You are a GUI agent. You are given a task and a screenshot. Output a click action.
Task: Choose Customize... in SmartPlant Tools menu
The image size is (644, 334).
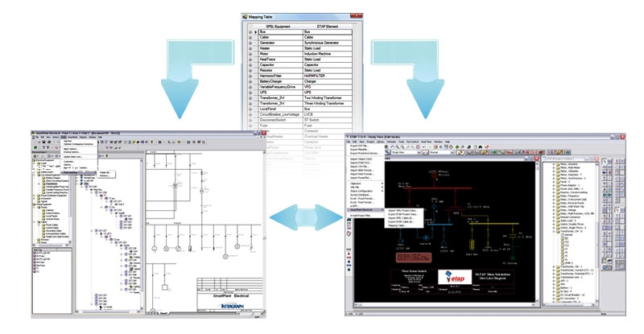pyautogui.click(x=68, y=162)
